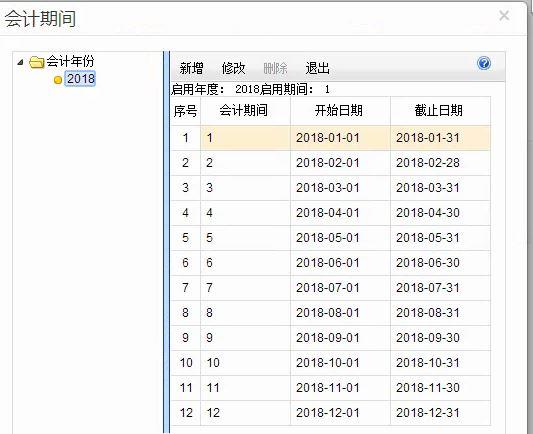Click the yellow dot icon beside 2018

(58, 80)
